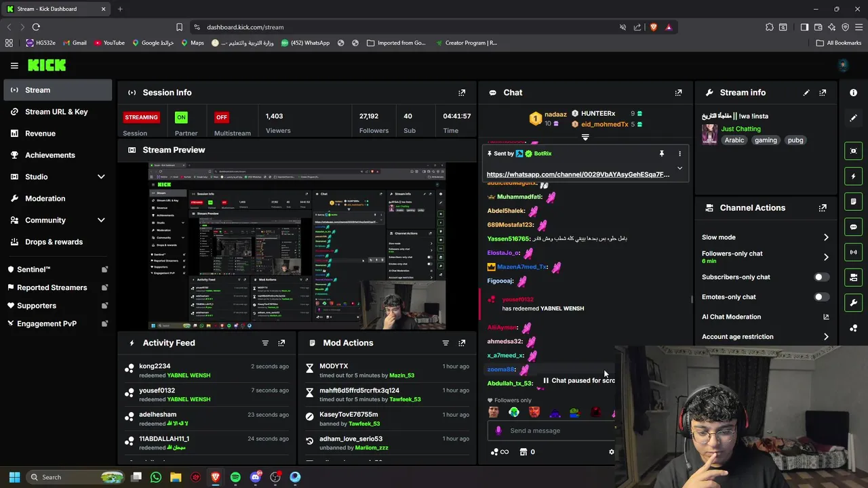The image size is (868, 488).
Task: Click the Stream Preview thumbnail
Action: (297, 245)
